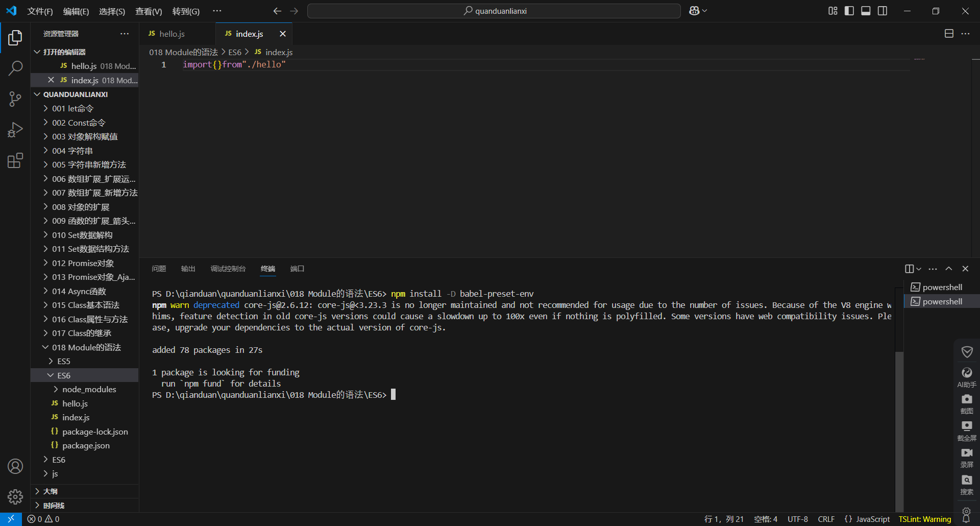The height and width of the screenshot is (526, 980).
Task: Click the AI助手 icon
Action: (x=967, y=377)
